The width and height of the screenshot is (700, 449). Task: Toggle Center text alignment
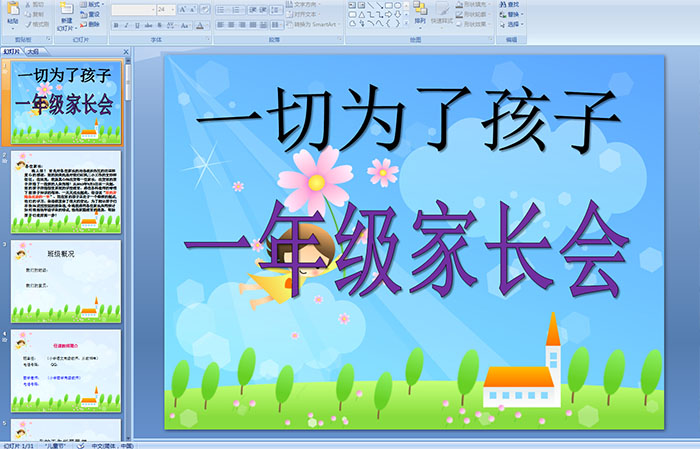[x=231, y=25]
